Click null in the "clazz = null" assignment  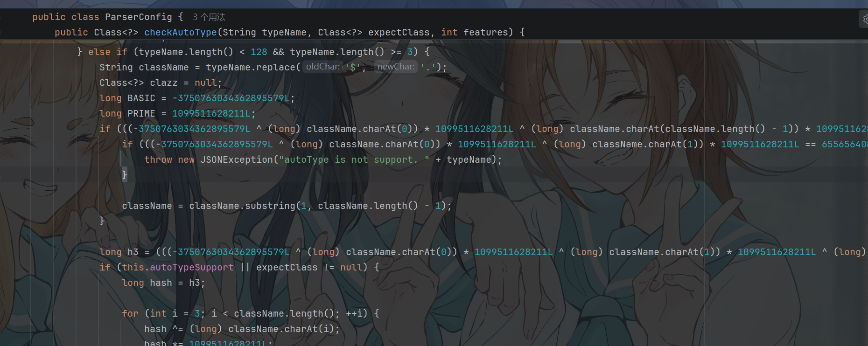pos(206,83)
